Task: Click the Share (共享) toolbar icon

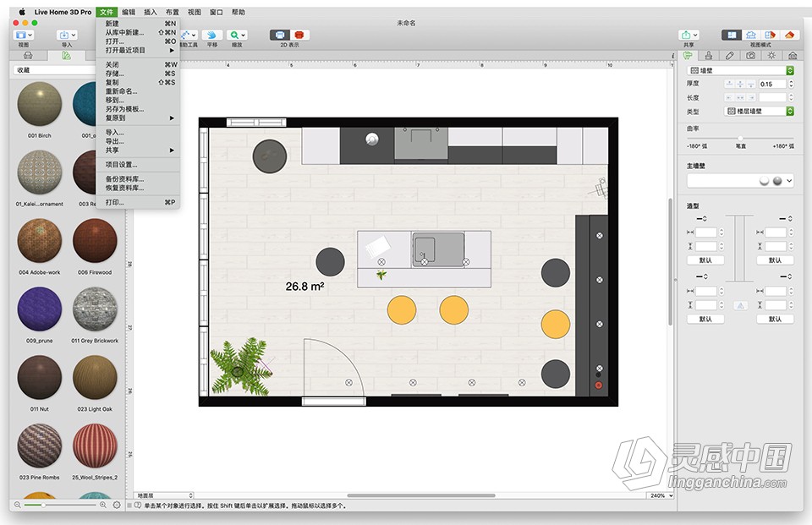Action: pos(689,35)
